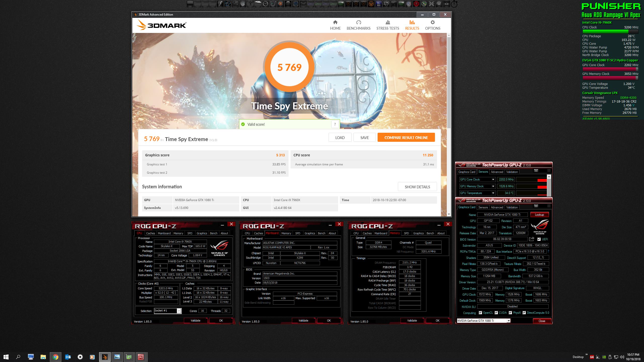Go to BENCHMARKS in 3DMark
Image resolution: width=644 pixels, height=362 pixels.
tap(358, 25)
